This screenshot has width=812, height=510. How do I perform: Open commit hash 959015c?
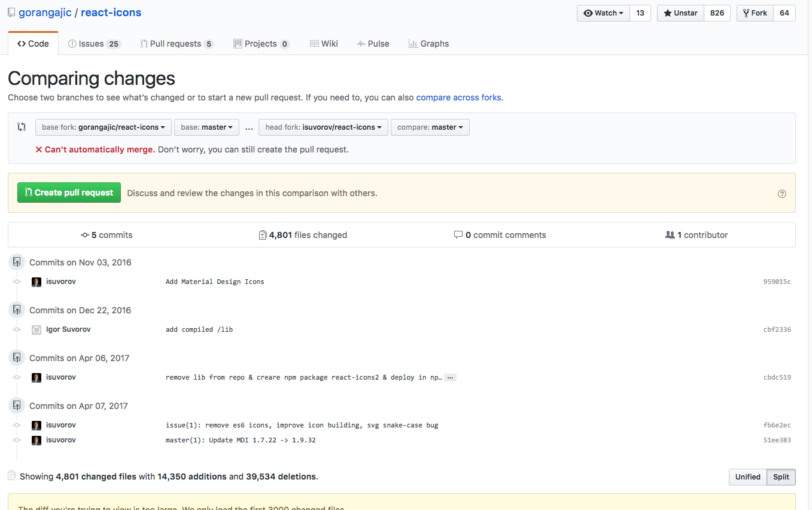(x=777, y=282)
